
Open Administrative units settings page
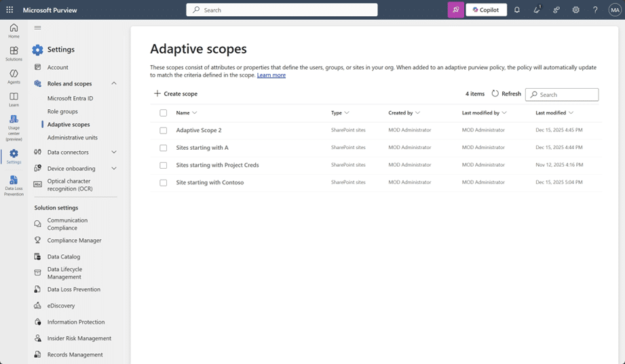pos(72,138)
